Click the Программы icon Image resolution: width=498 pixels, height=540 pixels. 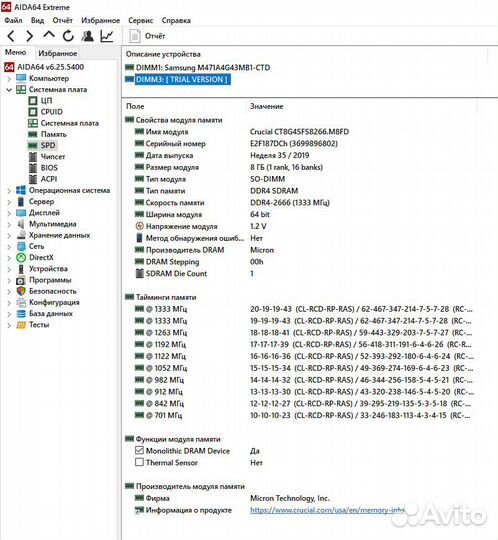point(21,280)
